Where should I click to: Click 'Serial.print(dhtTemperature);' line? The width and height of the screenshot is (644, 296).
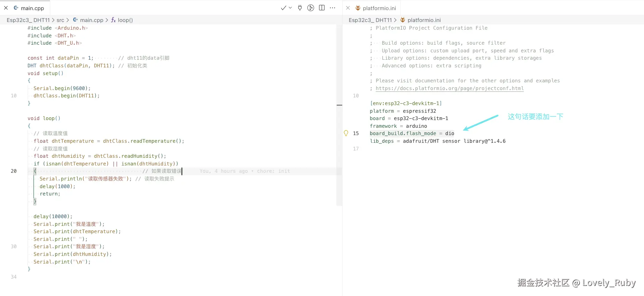tap(77, 231)
